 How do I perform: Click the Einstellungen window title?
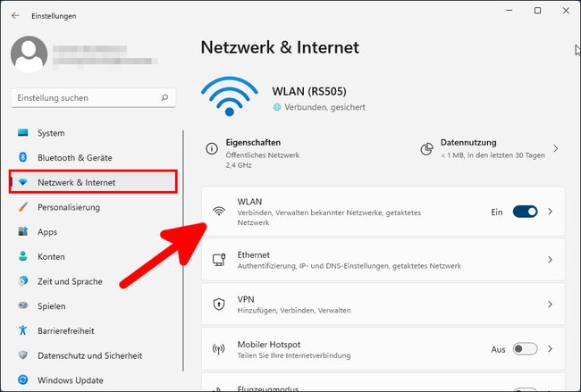tap(54, 16)
